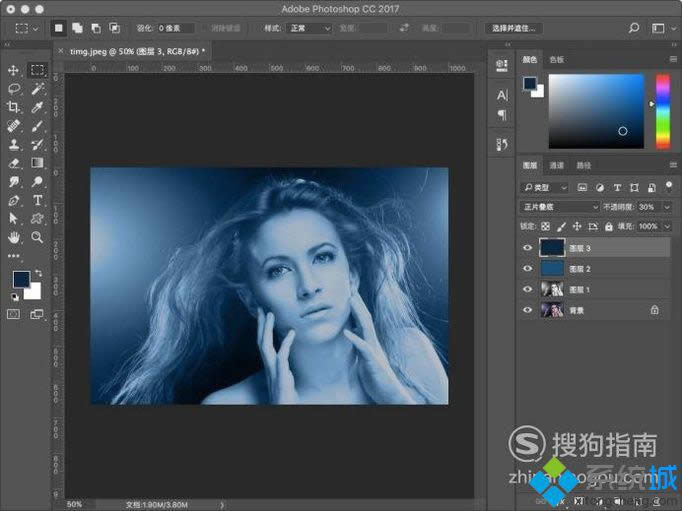Select the Path Selection tool
Image resolution: width=682 pixels, height=511 pixels.
13,218
